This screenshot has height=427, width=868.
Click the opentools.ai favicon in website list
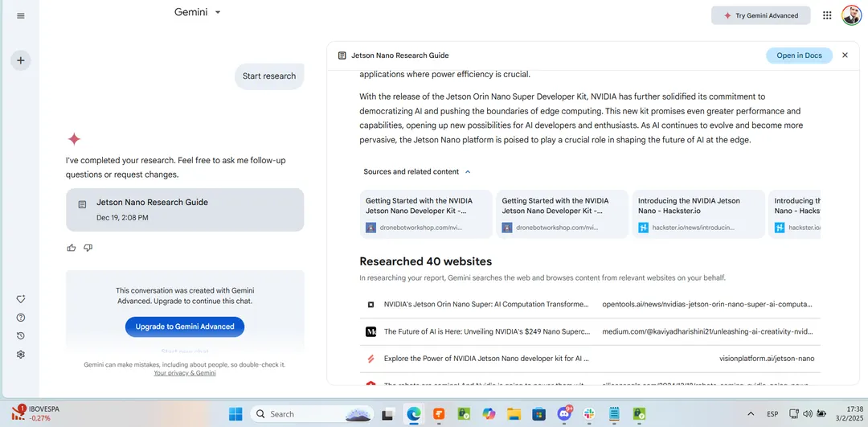tap(371, 305)
